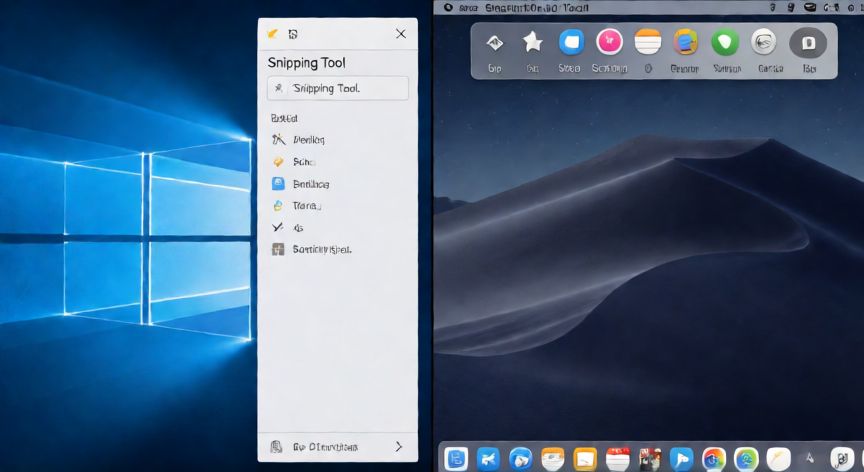Viewport: 864px width, 472px height.
Task: Select the 'Snipping Tool' heading text
Action: point(306,63)
